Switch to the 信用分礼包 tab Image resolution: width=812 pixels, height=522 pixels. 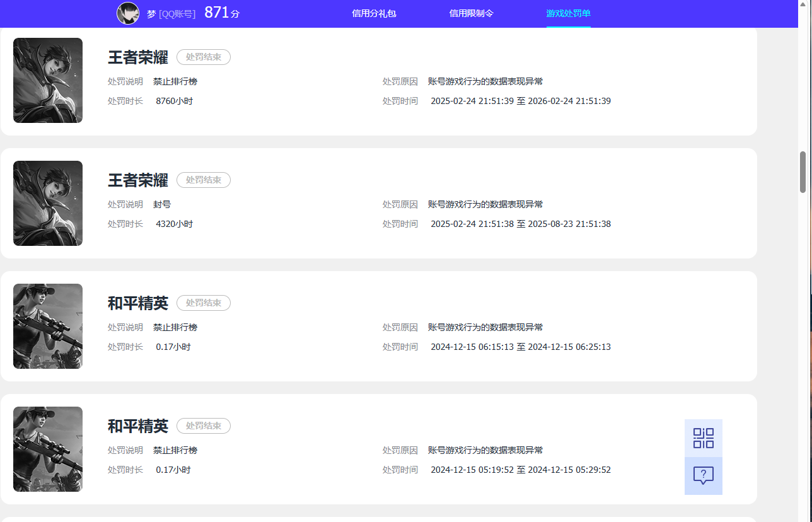coord(374,13)
